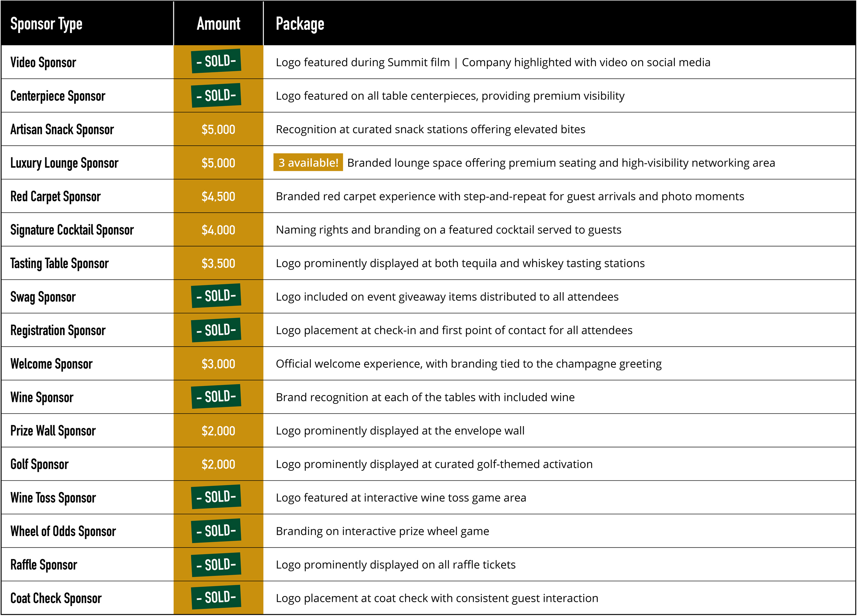Click the Amount column header
The height and width of the screenshot is (616, 858).
[218, 24]
